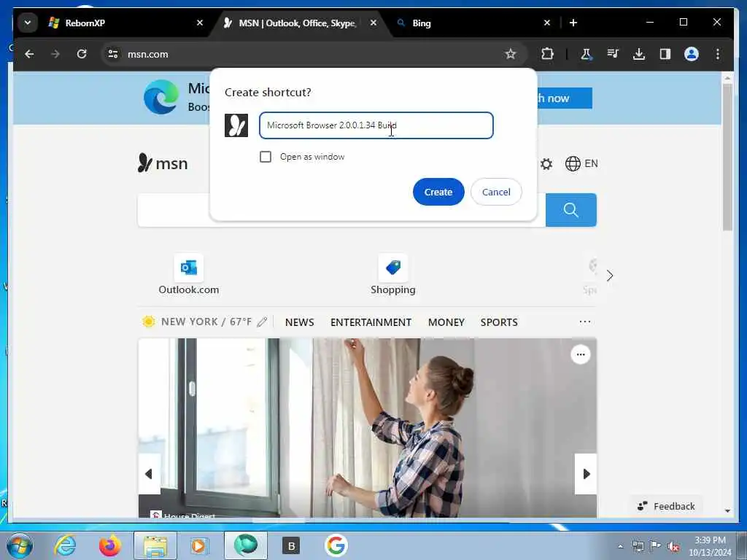Open the MONEY category
Viewport: 747px width, 560px height.
[446, 322]
